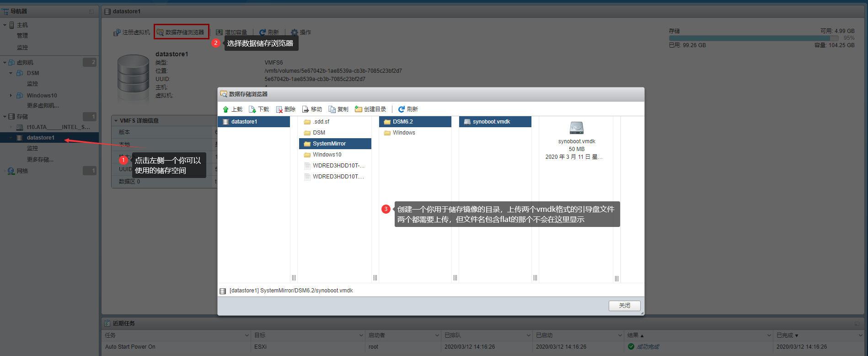Click 更多存储... link in navigator
This screenshot has width=868, height=356.
pyautogui.click(x=40, y=160)
